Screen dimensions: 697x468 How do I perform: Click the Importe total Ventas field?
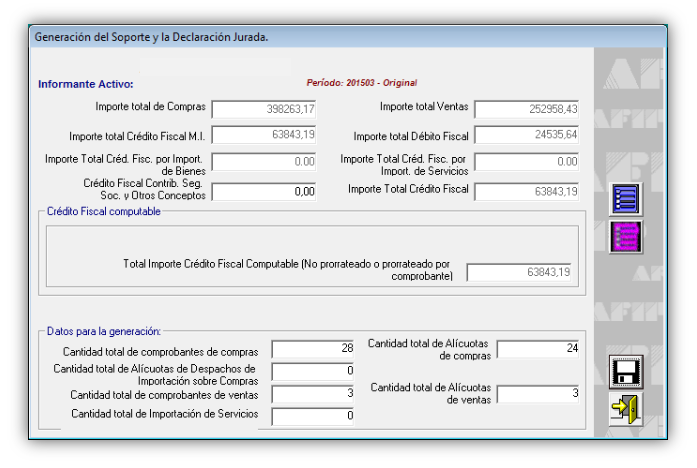(x=527, y=109)
